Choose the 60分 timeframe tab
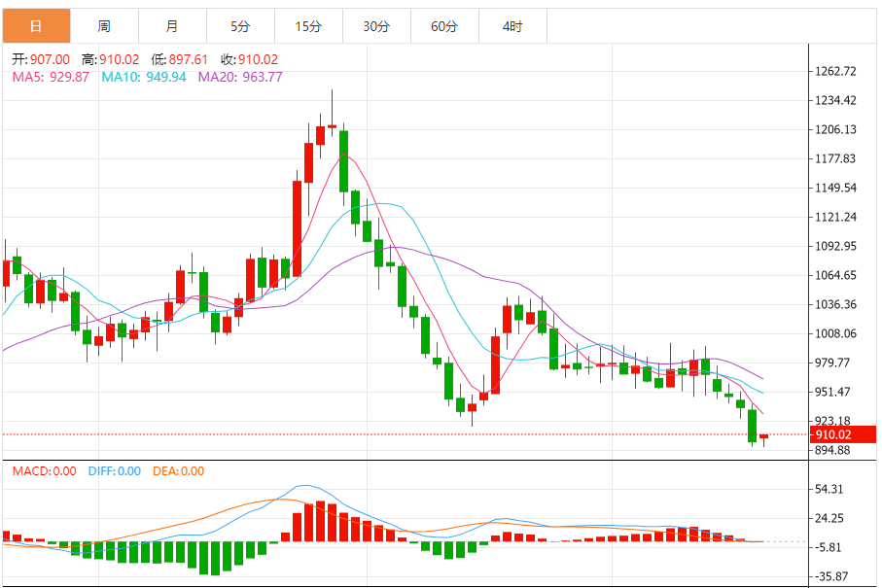The height and width of the screenshot is (588, 882). coord(444,26)
